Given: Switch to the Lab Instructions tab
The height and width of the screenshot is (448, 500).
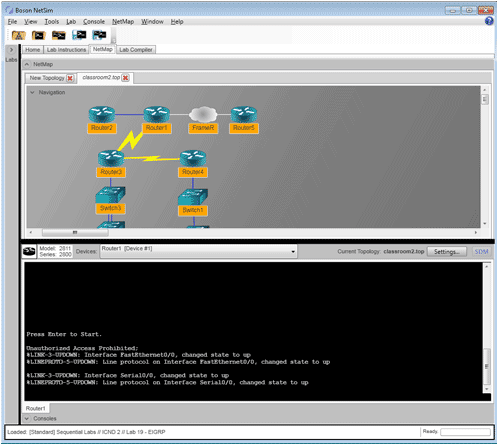Looking at the screenshot, I should click(x=66, y=50).
